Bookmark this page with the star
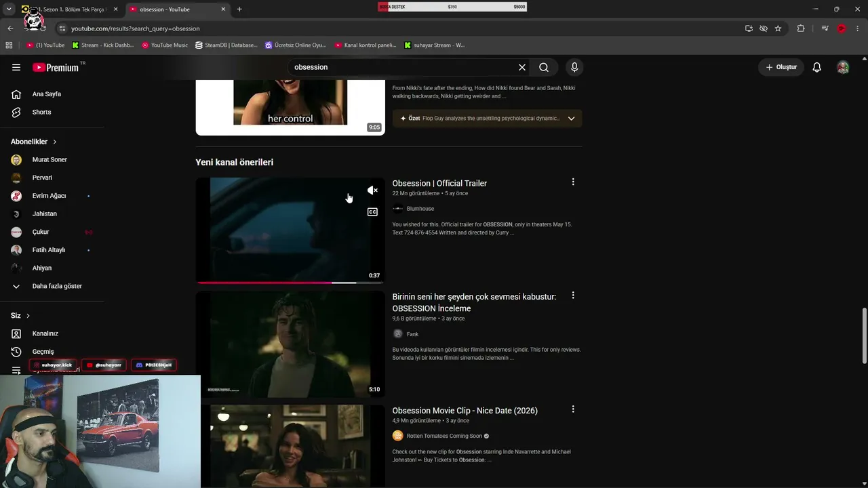 778,28
